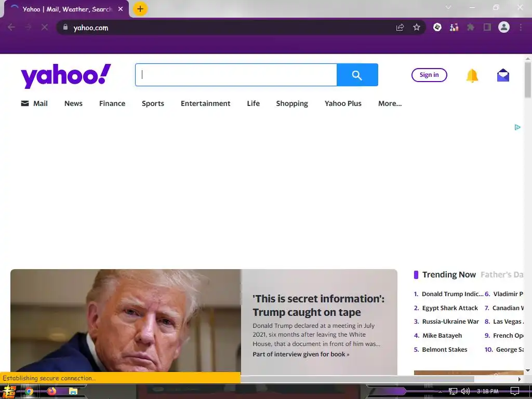
Task: Click the scrollbar down arrow
Action: coord(528,370)
